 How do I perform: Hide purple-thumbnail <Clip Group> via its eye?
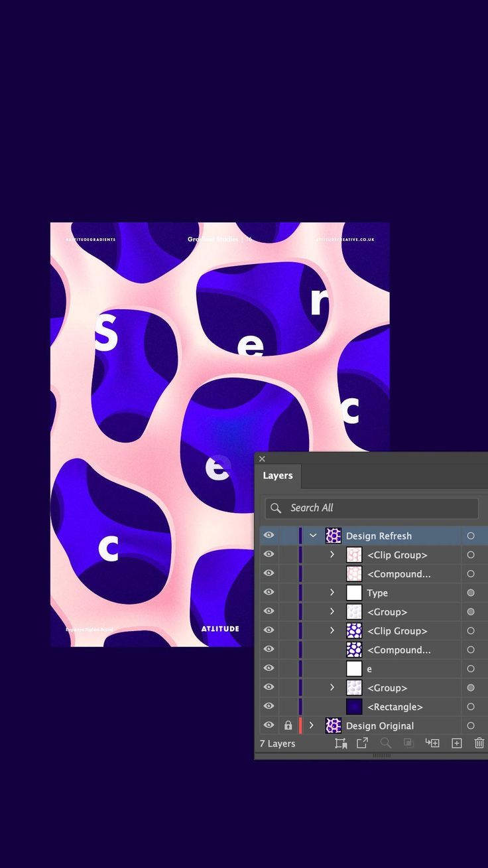(x=269, y=630)
